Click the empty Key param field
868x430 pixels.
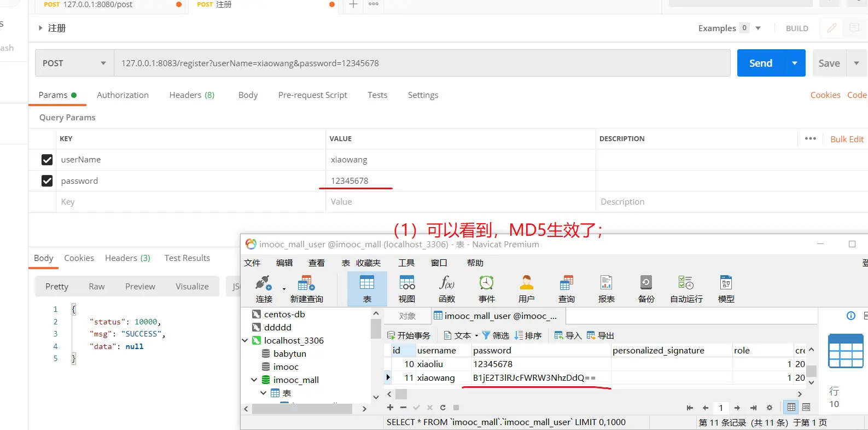(x=190, y=202)
